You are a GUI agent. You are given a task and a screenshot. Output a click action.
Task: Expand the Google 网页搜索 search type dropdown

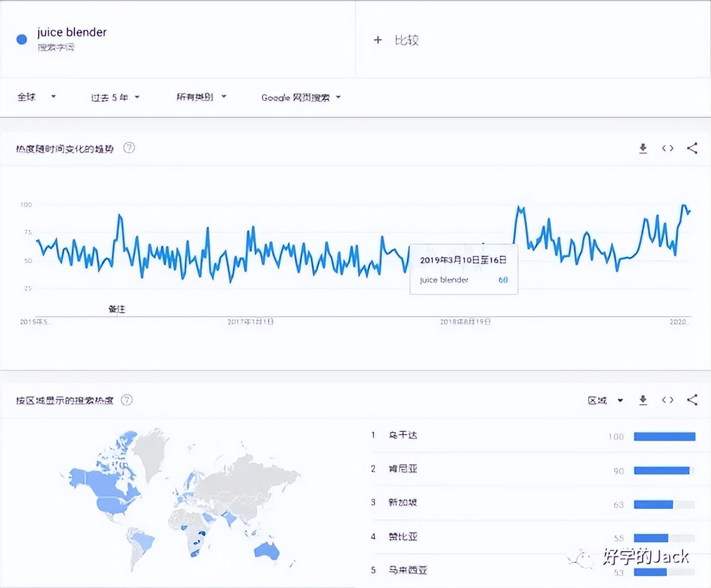click(x=301, y=98)
